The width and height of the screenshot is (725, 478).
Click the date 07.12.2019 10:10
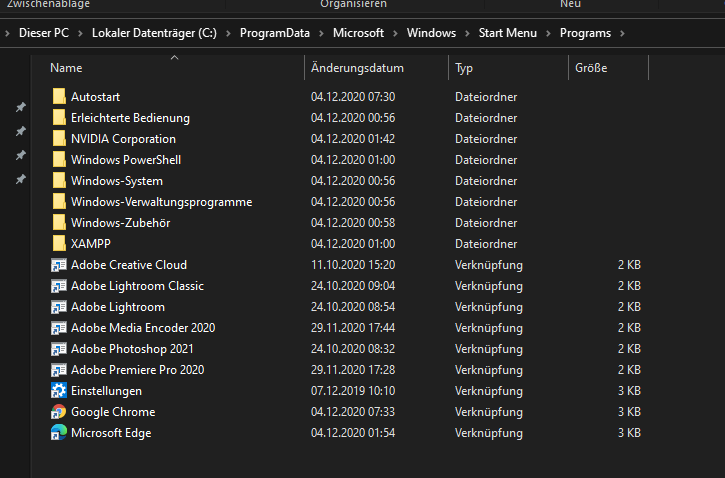(x=353, y=391)
